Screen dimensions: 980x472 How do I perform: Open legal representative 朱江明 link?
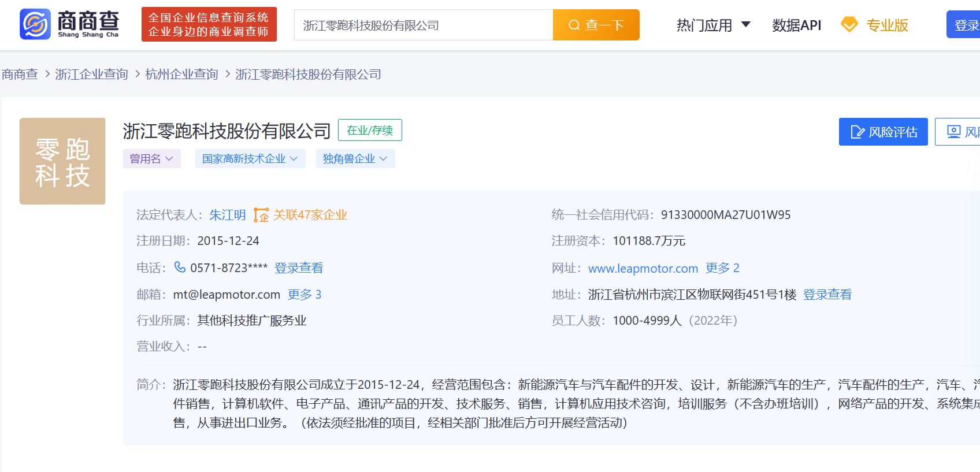[227, 215]
